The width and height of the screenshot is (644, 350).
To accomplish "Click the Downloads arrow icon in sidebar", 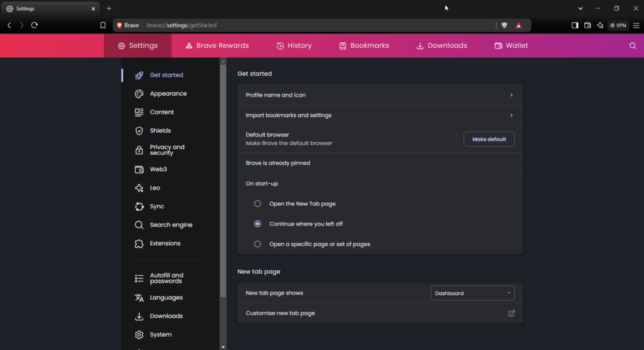I will click(x=139, y=316).
